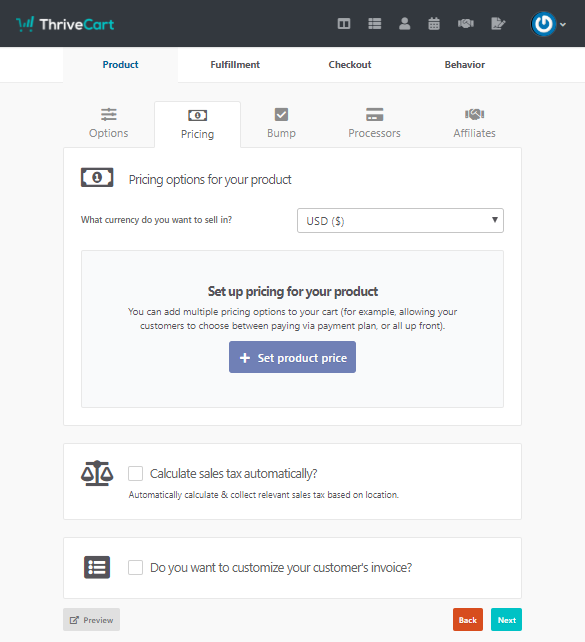Open the USD ($) currency dropdown
This screenshot has height=642, width=585.
click(400, 221)
